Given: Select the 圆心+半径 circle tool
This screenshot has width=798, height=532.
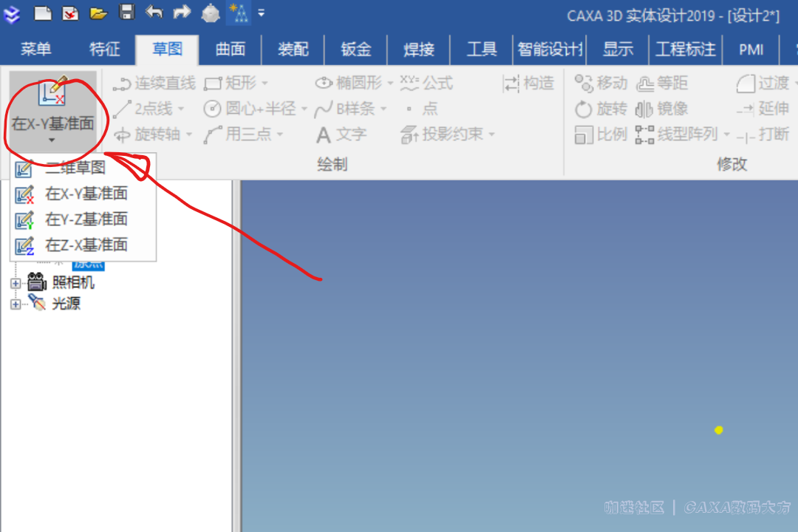Looking at the screenshot, I should (250, 109).
